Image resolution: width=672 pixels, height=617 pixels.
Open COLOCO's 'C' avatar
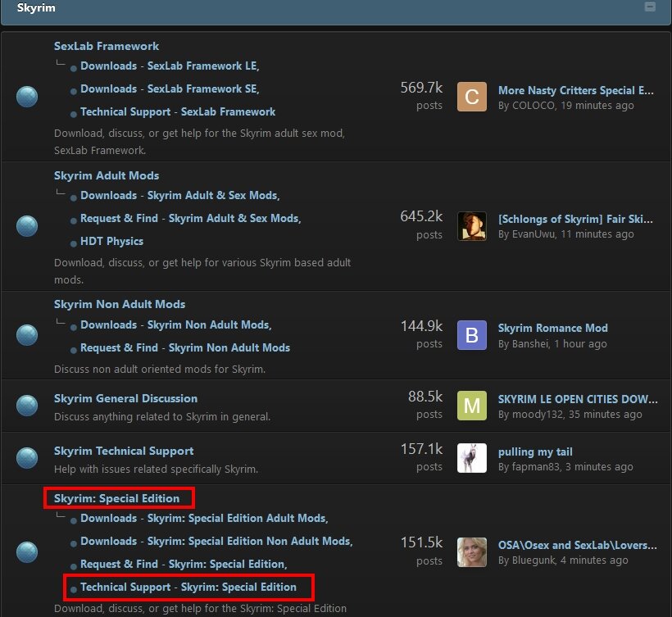coord(472,97)
